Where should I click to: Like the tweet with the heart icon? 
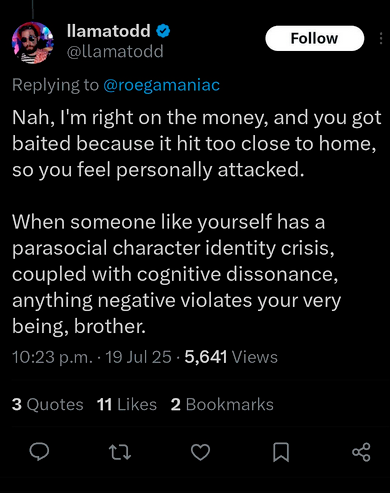click(x=200, y=452)
